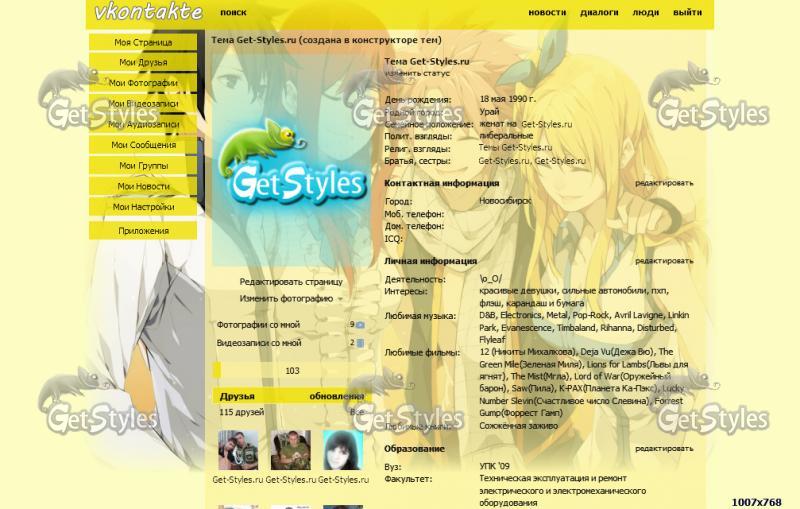Click the 115 друзей count text
This screenshot has height=509, width=800.
point(241,412)
